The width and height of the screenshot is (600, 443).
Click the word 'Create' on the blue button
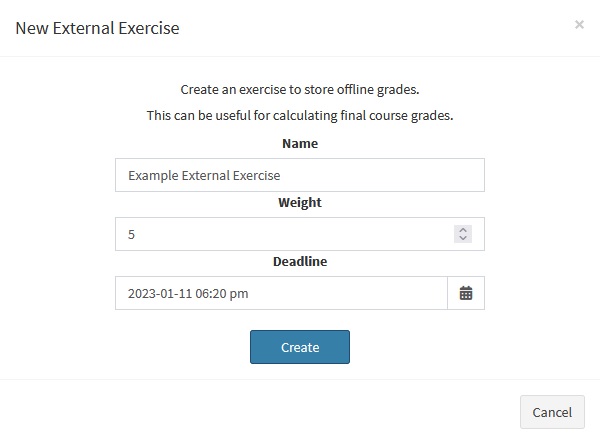300,347
